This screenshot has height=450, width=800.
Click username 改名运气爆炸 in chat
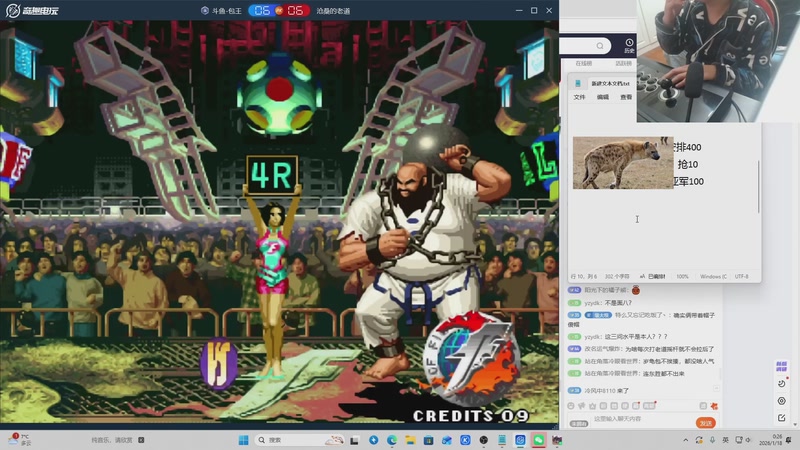point(603,349)
